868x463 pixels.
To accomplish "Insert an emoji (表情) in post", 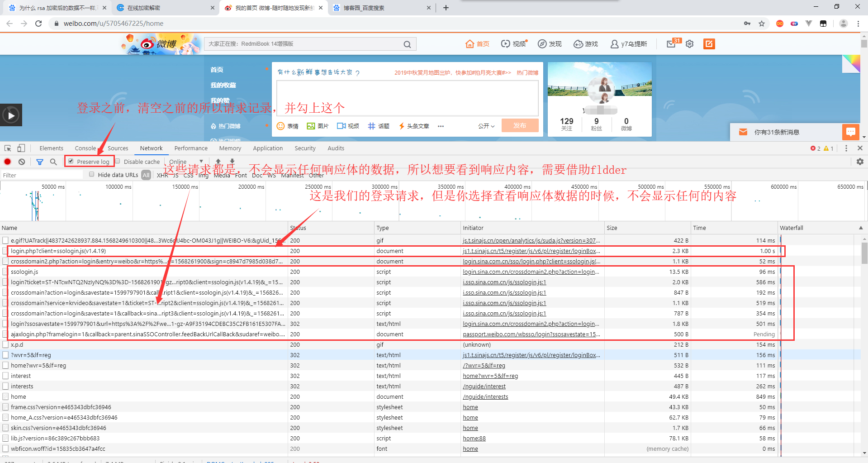I will pyautogui.click(x=288, y=126).
